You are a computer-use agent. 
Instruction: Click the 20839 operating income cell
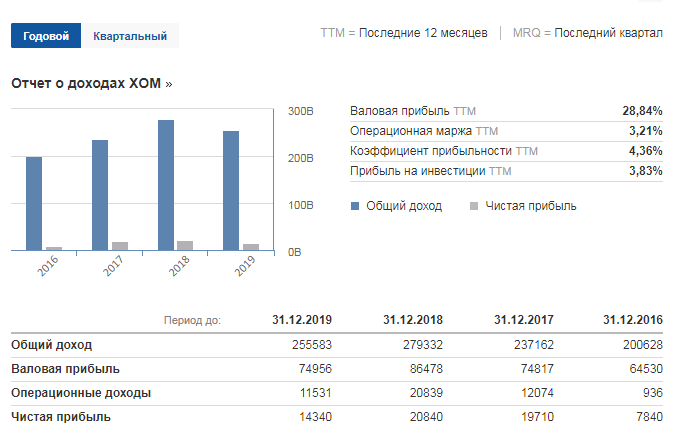coord(426,393)
